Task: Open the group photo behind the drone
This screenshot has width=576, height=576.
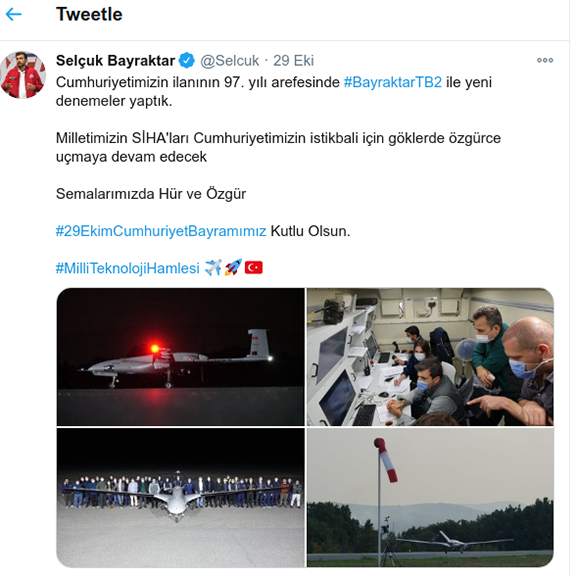Action: click(x=180, y=497)
